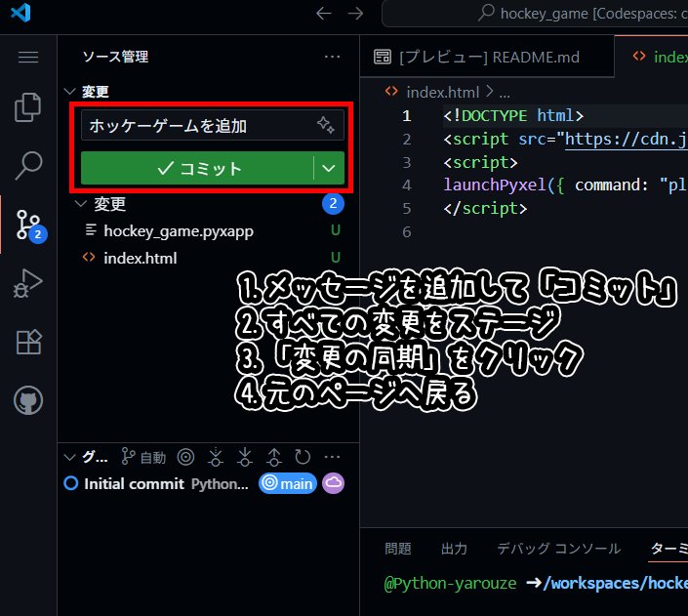Click index.html in the breadcrumb
Image resolution: width=688 pixels, height=616 pixels.
(x=443, y=93)
